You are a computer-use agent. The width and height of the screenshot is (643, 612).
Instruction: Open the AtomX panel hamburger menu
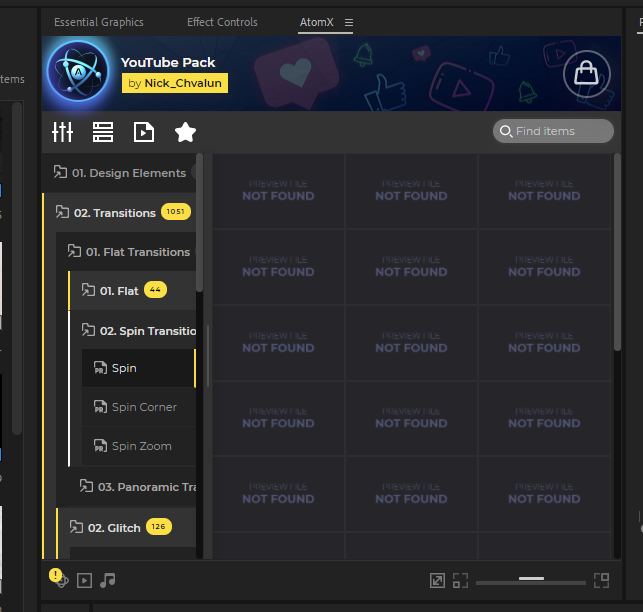click(x=349, y=22)
